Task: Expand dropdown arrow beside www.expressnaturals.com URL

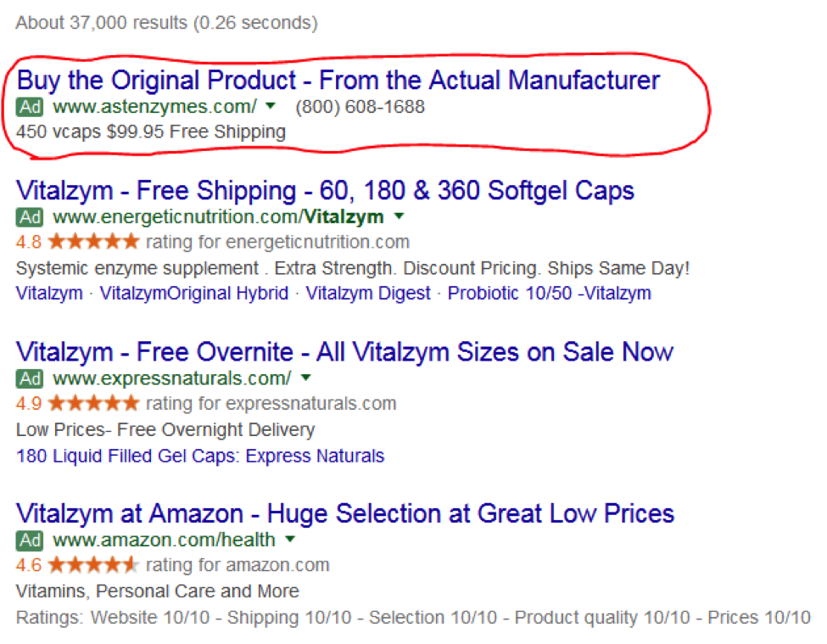Action: click(x=305, y=378)
